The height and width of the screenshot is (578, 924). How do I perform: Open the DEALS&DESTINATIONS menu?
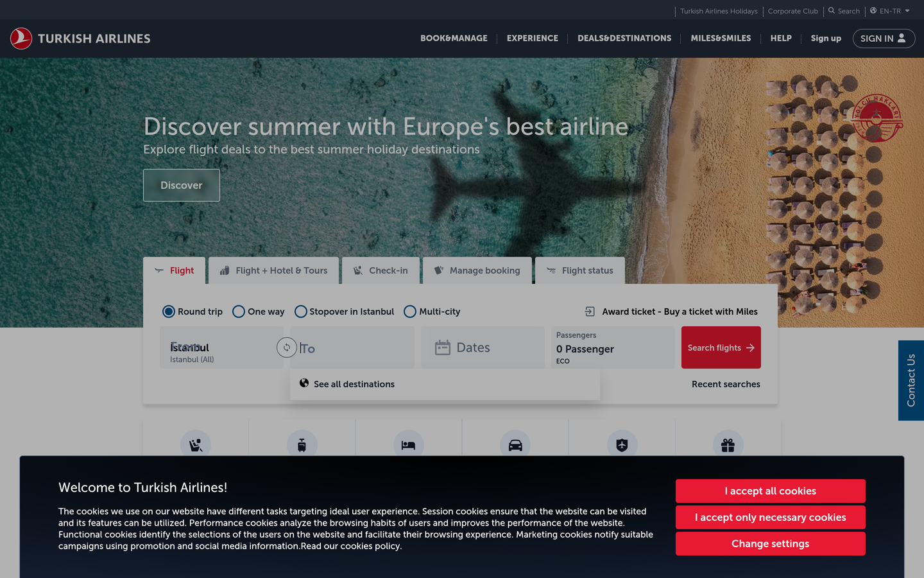tap(624, 39)
